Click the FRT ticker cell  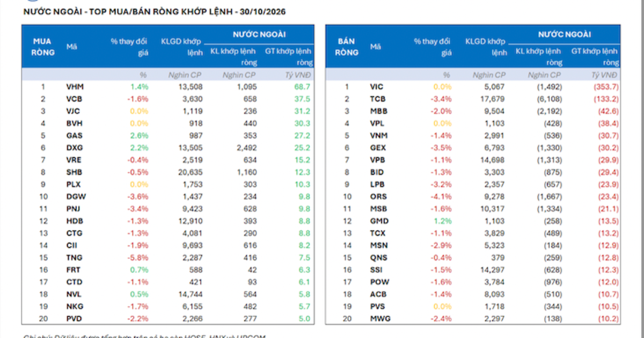[x=74, y=269]
